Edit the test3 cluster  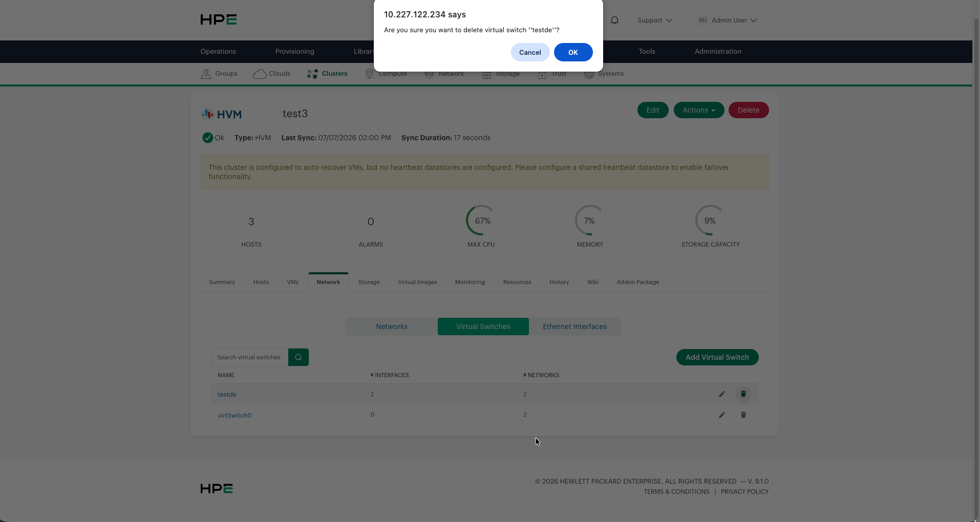tap(653, 110)
